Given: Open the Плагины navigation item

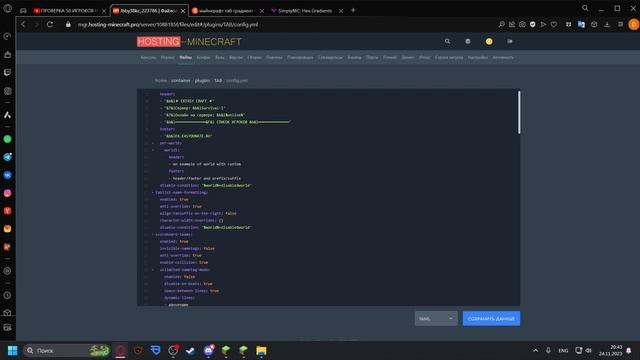Looking at the screenshot, I should click(274, 58).
